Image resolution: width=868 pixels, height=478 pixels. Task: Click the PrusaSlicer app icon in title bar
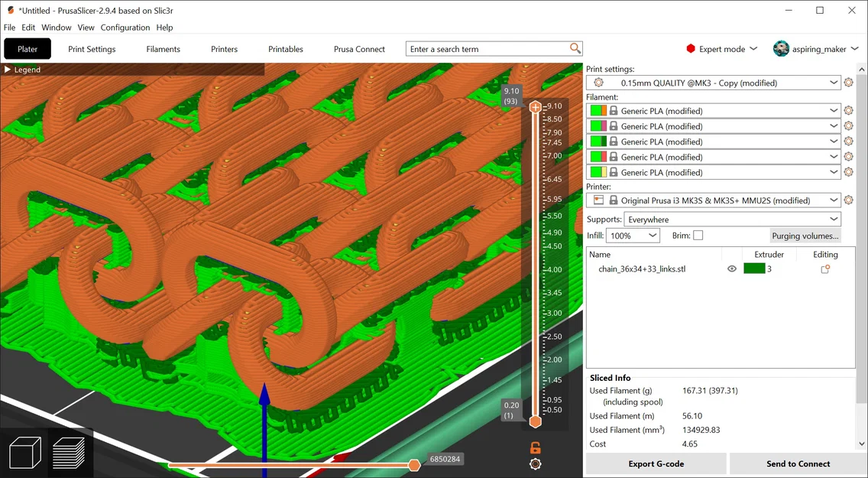coord(10,10)
